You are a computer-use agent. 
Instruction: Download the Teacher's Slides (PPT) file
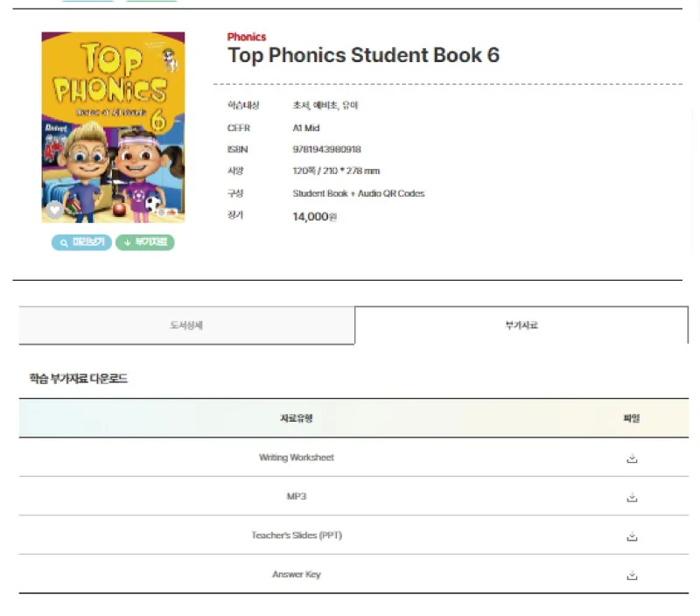(x=632, y=535)
